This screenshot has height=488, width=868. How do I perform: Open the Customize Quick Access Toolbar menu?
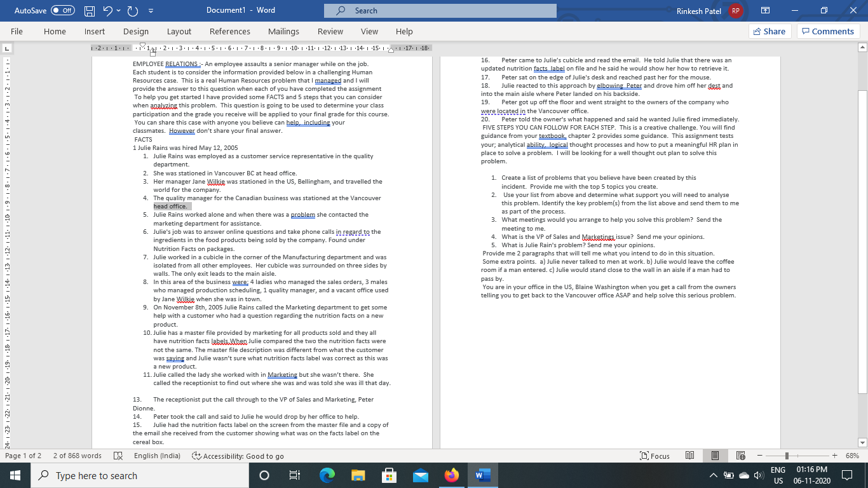(x=151, y=10)
